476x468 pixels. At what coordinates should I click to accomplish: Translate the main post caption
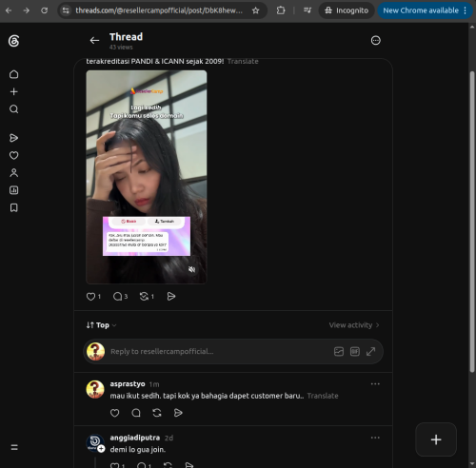(x=243, y=61)
